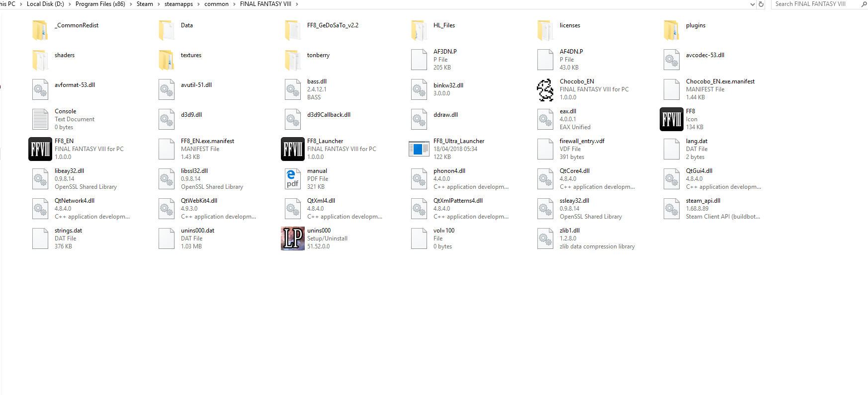The image size is (868, 395).
Task: Select the file named vol=100
Action: 444,231
